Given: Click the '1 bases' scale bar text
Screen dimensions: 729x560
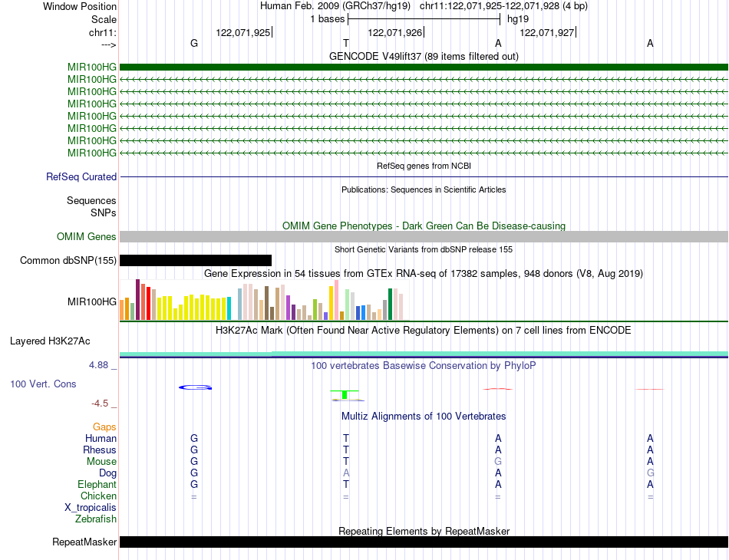Looking at the screenshot, I should [x=328, y=19].
